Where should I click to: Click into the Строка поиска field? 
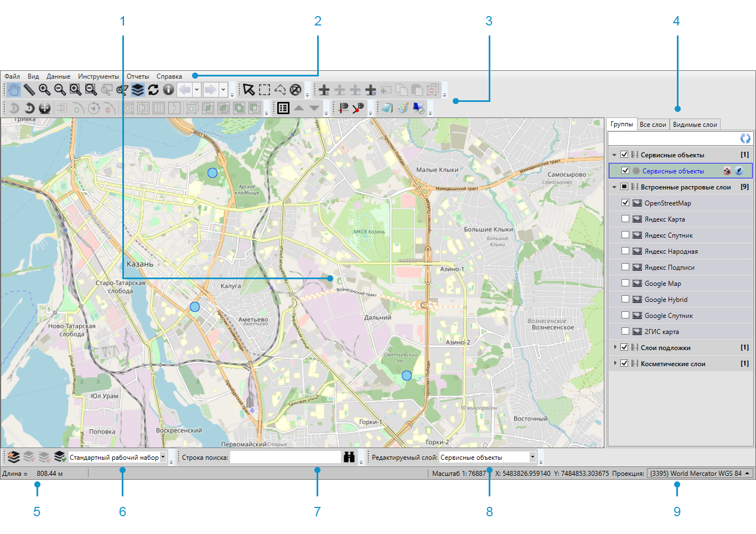click(x=285, y=457)
